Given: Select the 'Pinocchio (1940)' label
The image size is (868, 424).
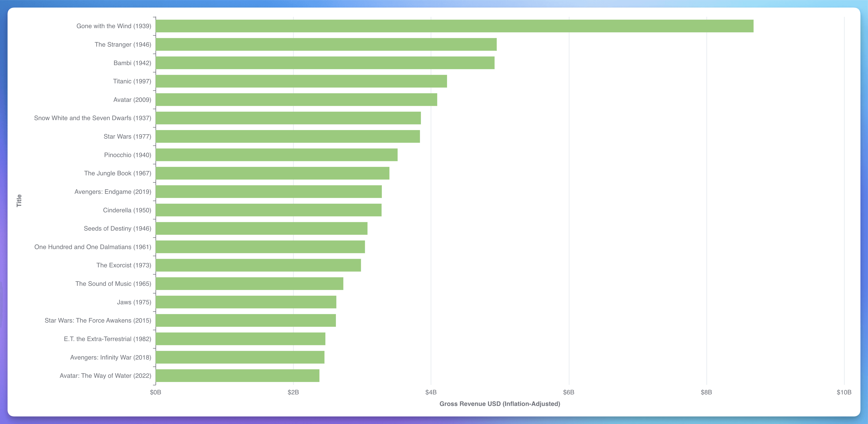Looking at the screenshot, I should [x=128, y=155].
